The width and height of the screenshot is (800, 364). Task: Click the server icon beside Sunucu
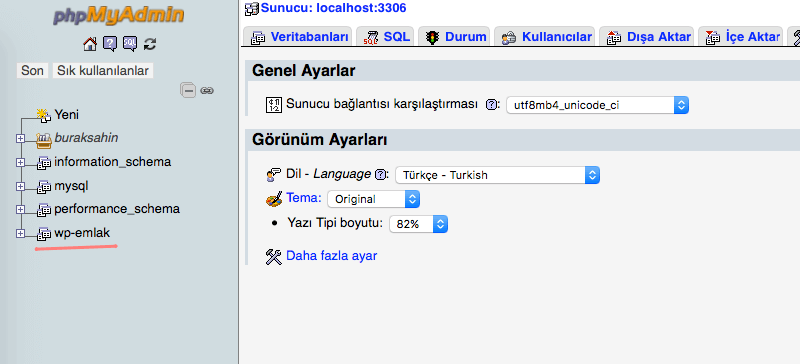(x=252, y=8)
